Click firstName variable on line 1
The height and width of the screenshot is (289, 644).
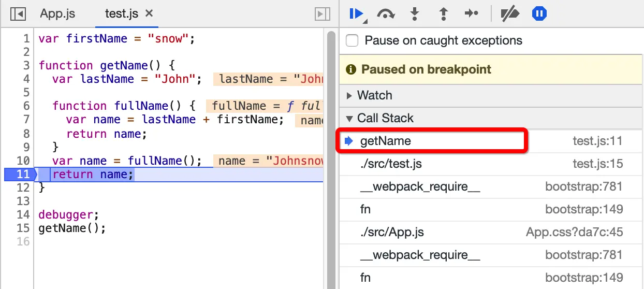[97, 38]
